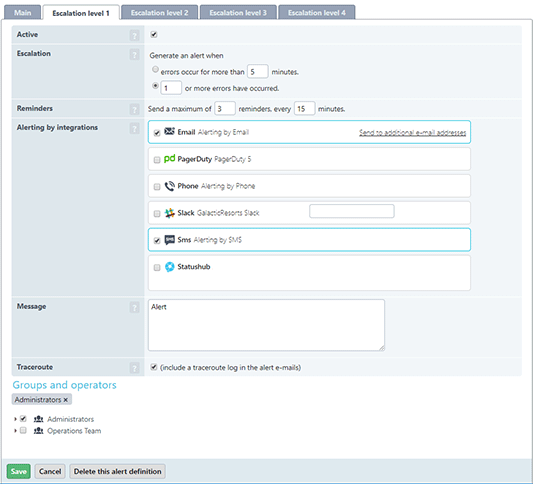Open the Escalation level 3 tab
Image resolution: width=533 pixels, height=484 pixels.
tap(238, 13)
